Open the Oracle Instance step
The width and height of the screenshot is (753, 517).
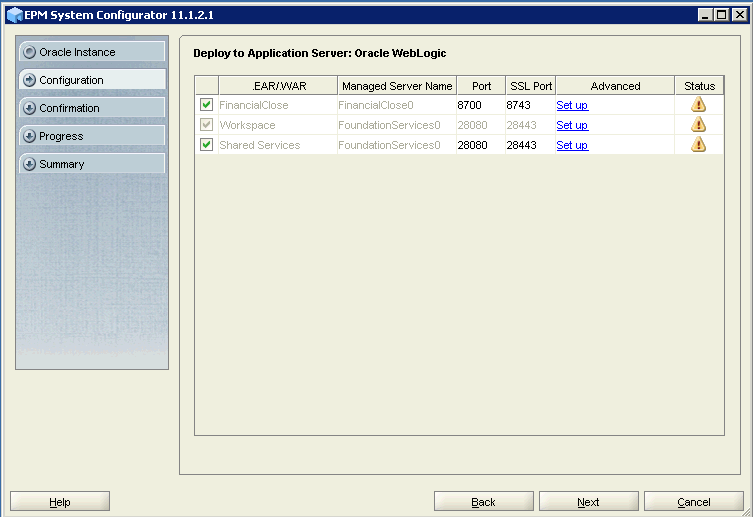click(x=92, y=52)
